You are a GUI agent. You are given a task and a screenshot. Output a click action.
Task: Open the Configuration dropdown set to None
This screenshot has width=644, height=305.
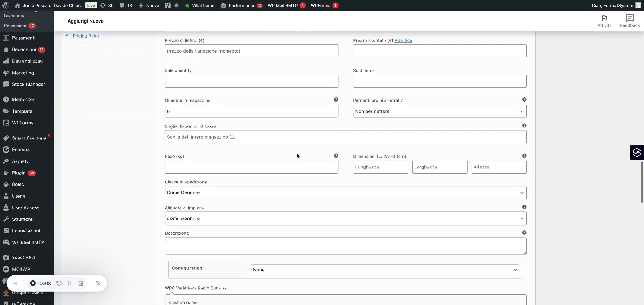[384, 269]
